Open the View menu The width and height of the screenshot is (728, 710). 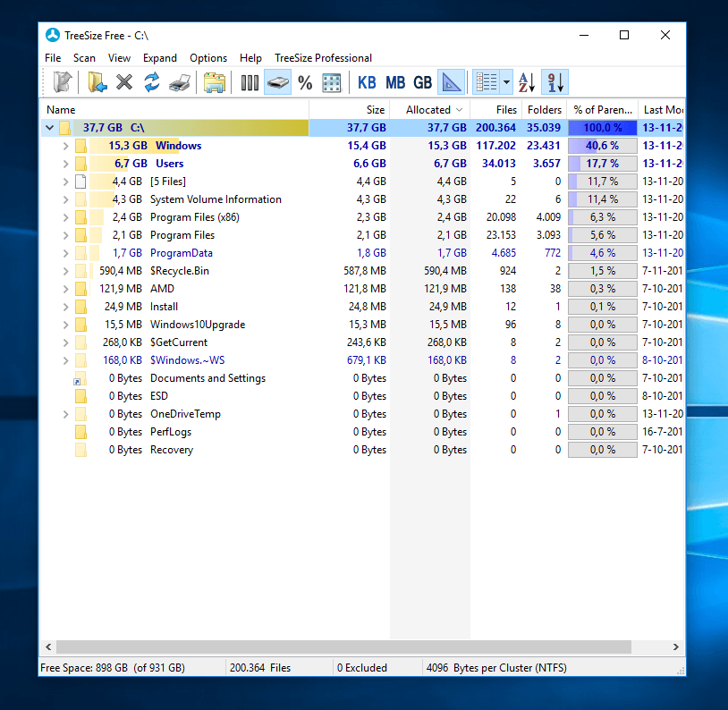(119, 58)
